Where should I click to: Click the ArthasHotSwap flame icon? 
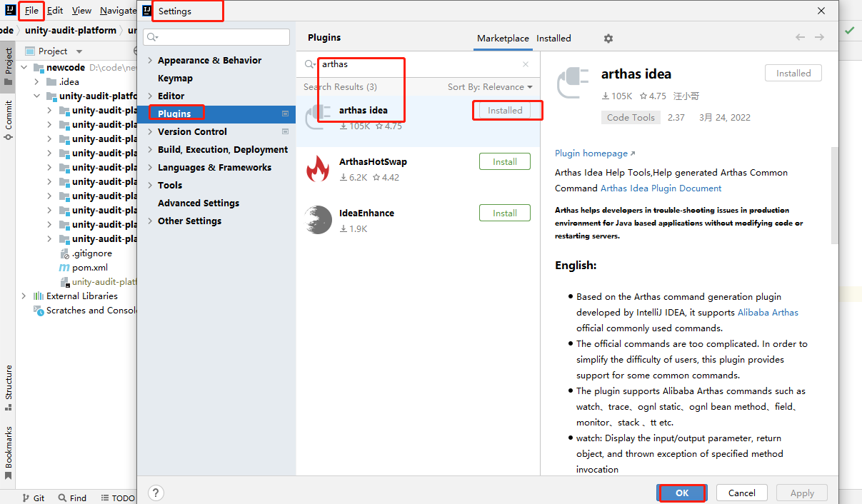click(318, 169)
